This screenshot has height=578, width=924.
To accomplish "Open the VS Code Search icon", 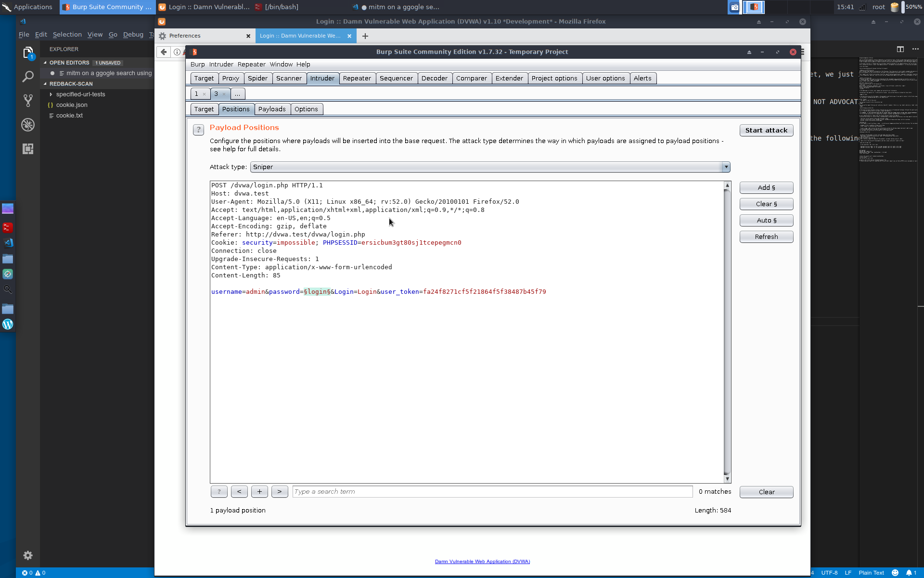I will click(x=28, y=77).
